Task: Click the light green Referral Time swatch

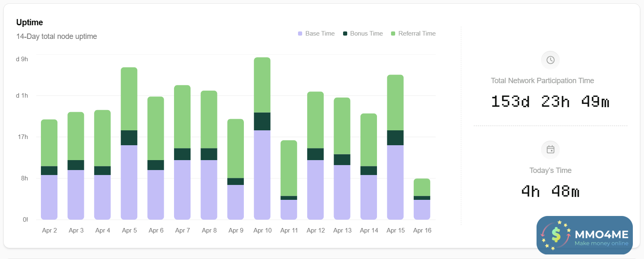Action: click(393, 34)
